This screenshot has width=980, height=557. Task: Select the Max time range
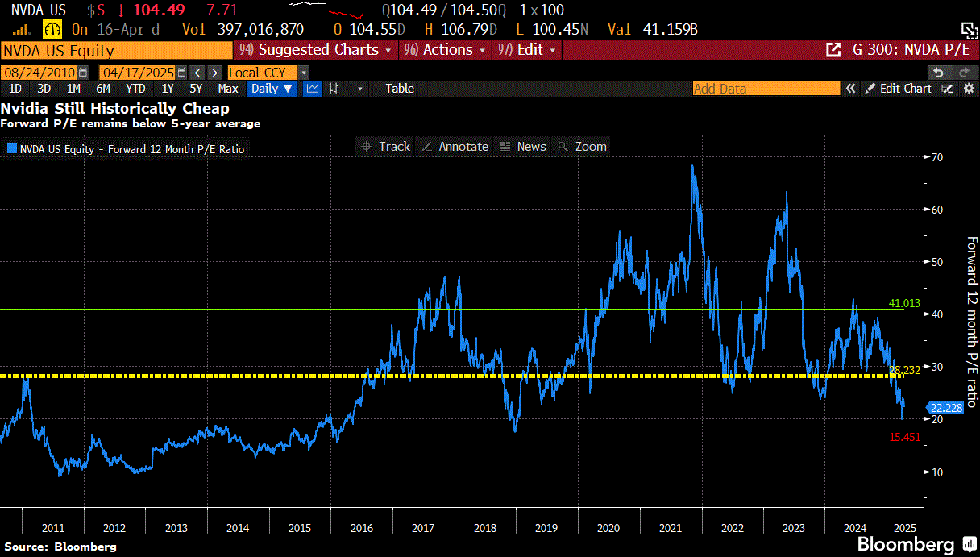[228, 89]
